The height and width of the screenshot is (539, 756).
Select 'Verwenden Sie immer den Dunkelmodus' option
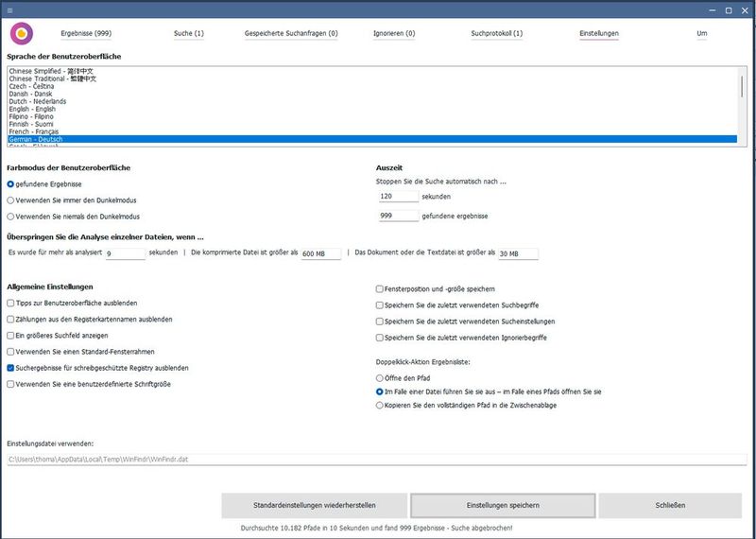10,200
